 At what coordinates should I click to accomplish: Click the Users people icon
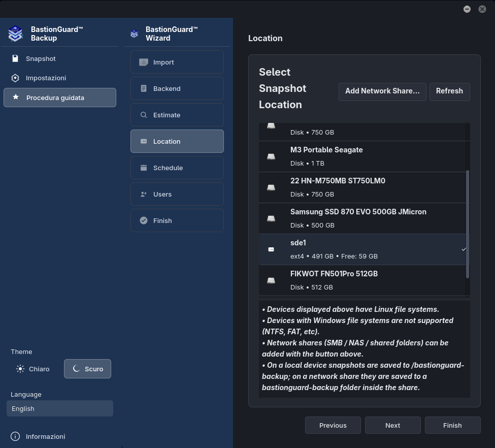tap(144, 195)
